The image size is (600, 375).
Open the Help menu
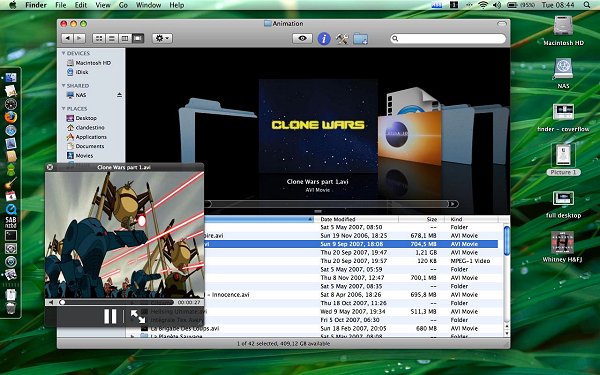[176, 5]
